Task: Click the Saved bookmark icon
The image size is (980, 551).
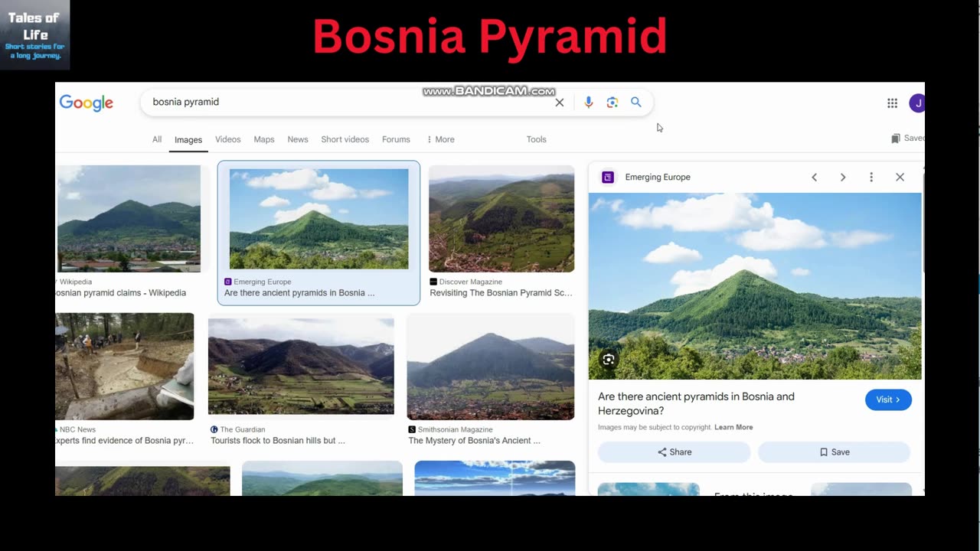Action: (896, 139)
